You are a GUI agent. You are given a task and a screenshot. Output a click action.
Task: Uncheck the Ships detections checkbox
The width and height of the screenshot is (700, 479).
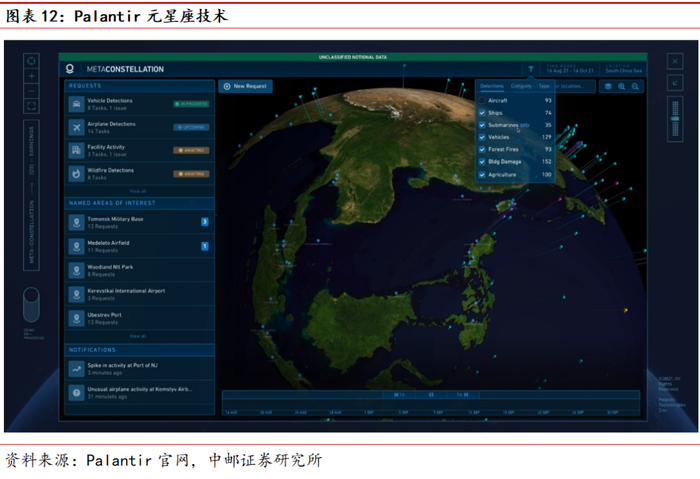click(482, 113)
